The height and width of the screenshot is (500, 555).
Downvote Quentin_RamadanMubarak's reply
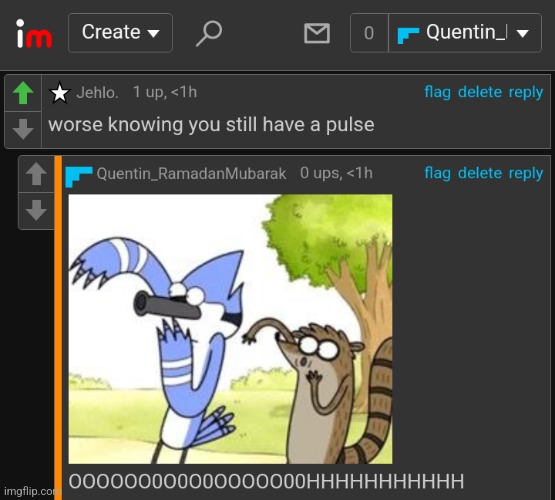click(x=36, y=211)
